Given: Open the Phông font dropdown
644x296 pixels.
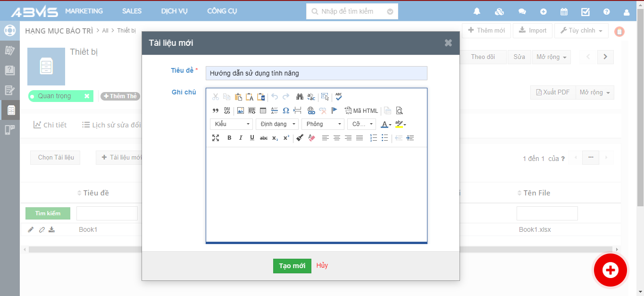Looking at the screenshot, I should [x=323, y=124].
